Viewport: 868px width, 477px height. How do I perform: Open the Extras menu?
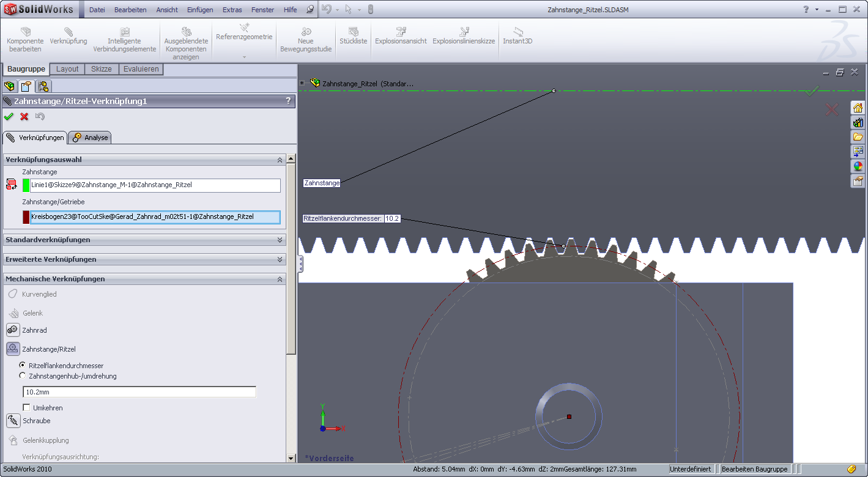pyautogui.click(x=232, y=10)
